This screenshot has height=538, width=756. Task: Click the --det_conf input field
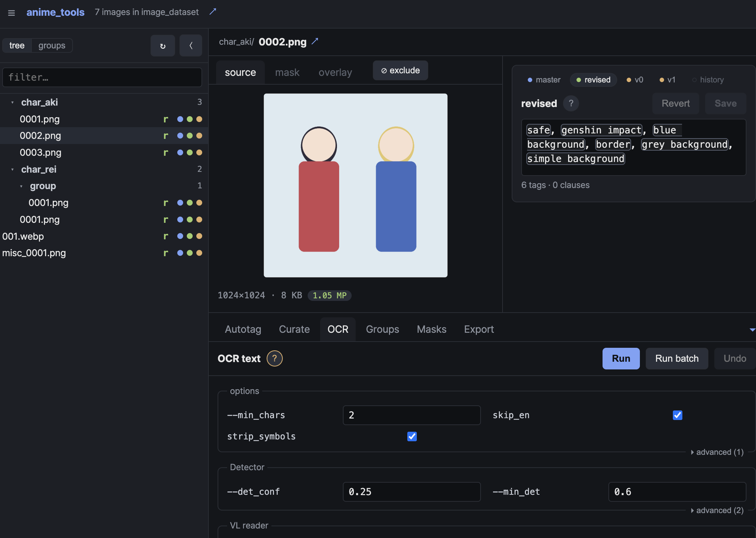coord(412,492)
